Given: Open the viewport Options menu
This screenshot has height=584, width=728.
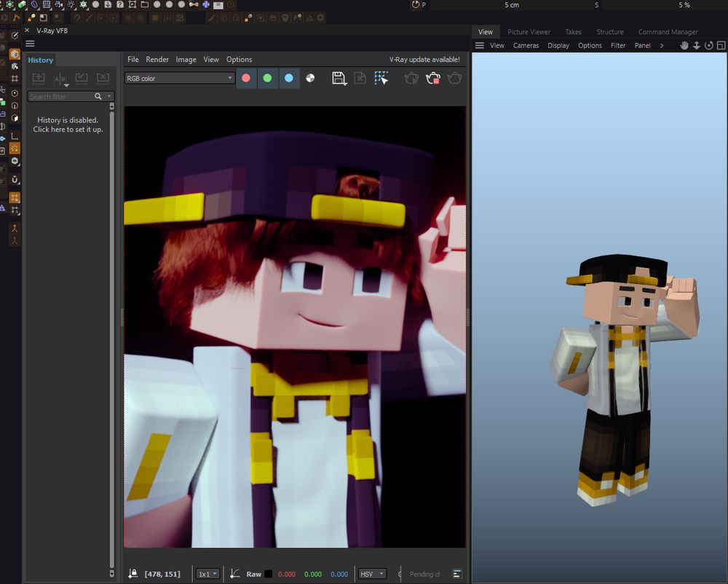Looking at the screenshot, I should pyautogui.click(x=590, y=45).
